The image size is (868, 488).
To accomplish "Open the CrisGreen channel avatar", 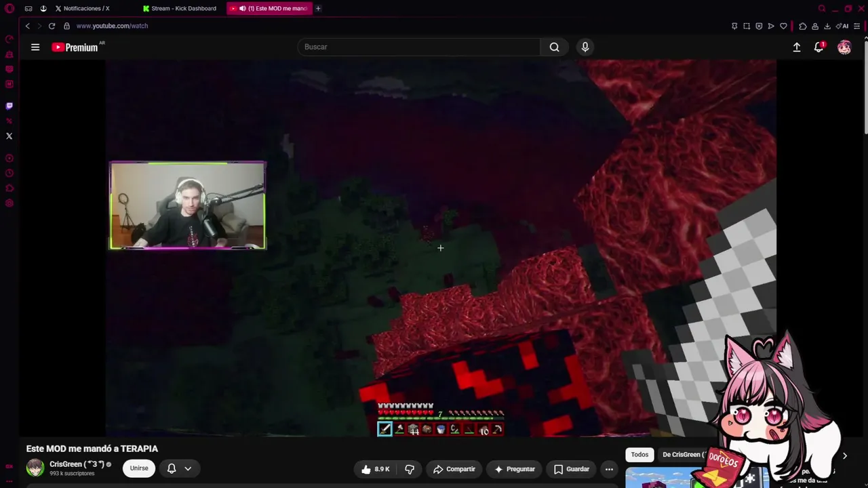I will [x=35, y=468].
